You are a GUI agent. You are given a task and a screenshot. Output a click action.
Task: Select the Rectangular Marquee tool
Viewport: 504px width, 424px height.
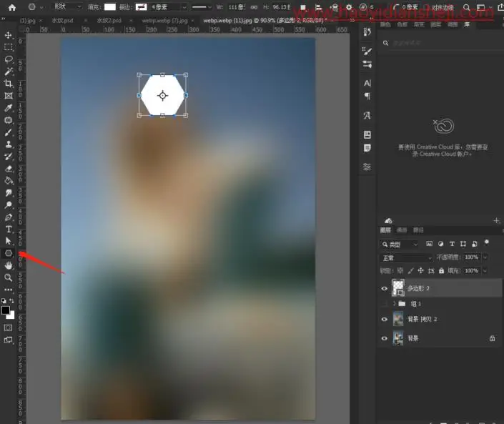tap(9, 47)
